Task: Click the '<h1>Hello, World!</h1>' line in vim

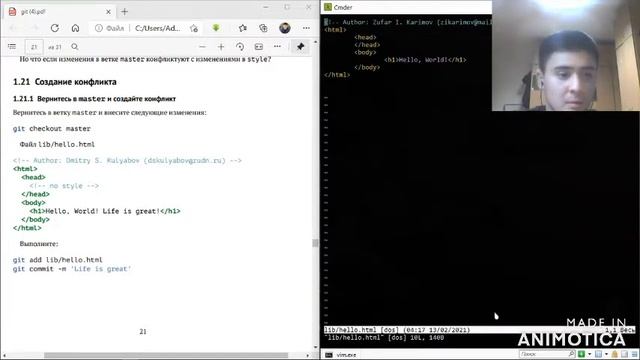Action: pos(425,60)
